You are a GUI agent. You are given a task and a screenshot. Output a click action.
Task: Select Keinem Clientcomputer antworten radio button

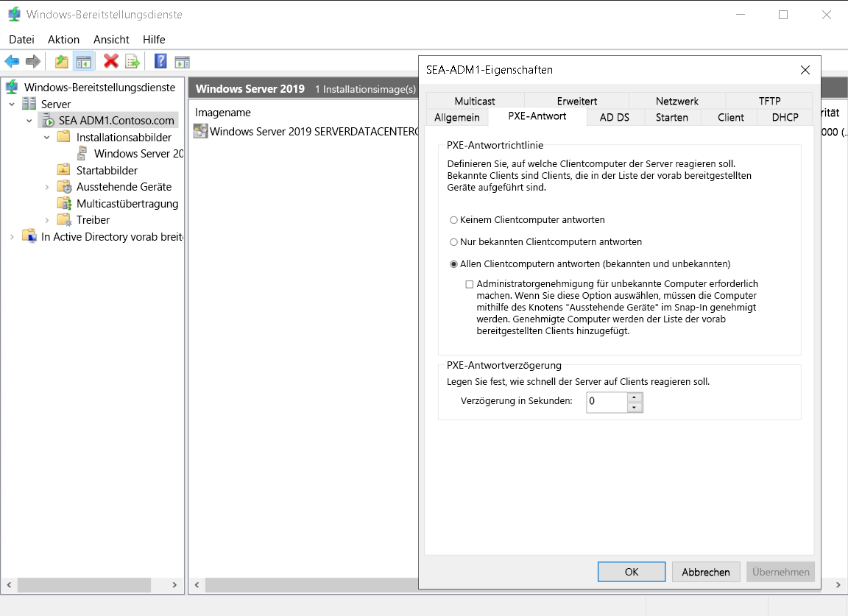click(453, 220)
